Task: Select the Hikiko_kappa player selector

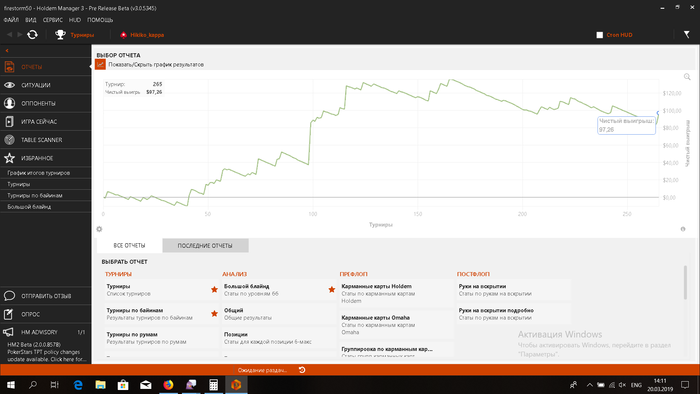Action: click(142, 35)
